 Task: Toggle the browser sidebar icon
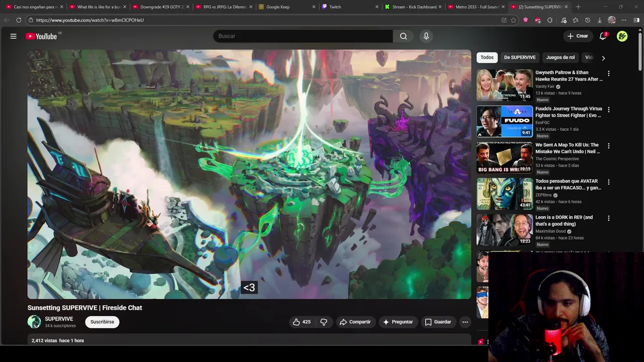pyautogui.click(x=636, y=20)
